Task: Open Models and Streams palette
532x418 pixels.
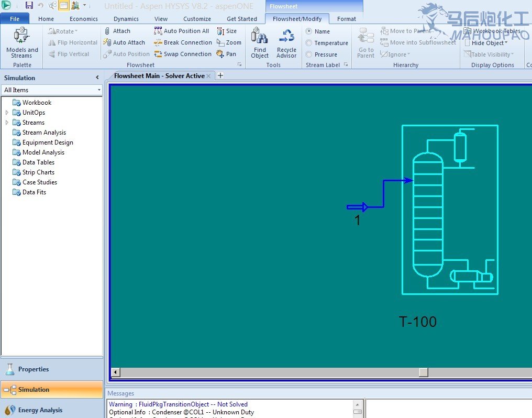Action: [x=22, y=43]
